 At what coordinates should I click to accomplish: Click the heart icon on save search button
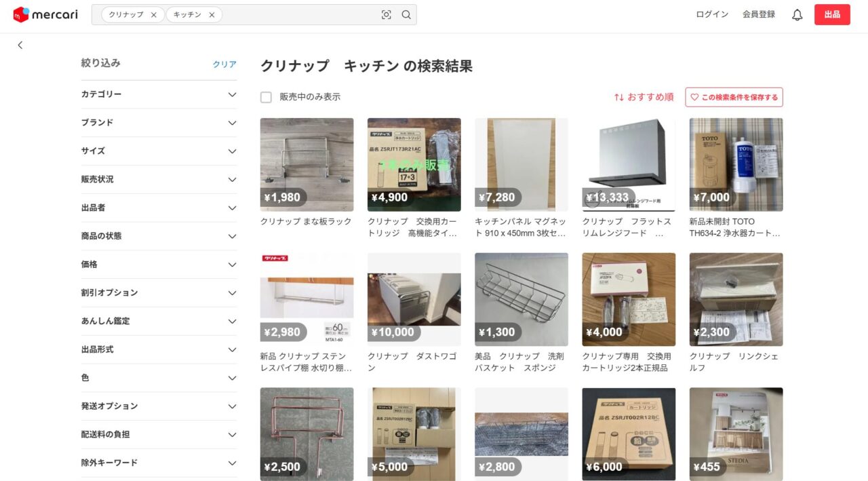(x=694, y=97)
